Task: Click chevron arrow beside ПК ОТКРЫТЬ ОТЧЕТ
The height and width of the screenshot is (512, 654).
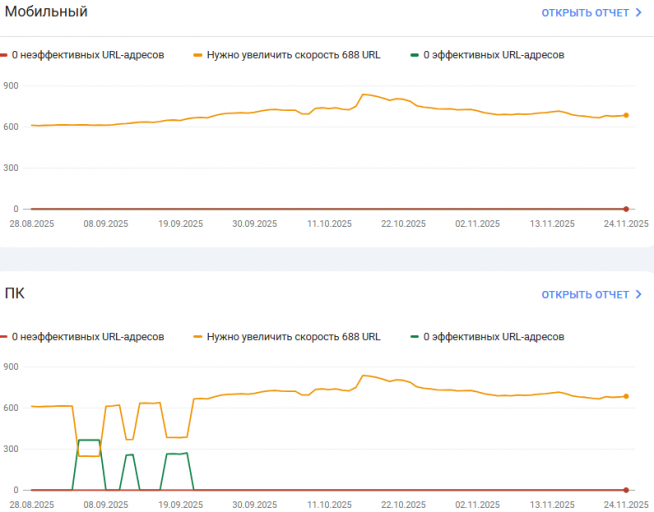Action: pos(638,295)
